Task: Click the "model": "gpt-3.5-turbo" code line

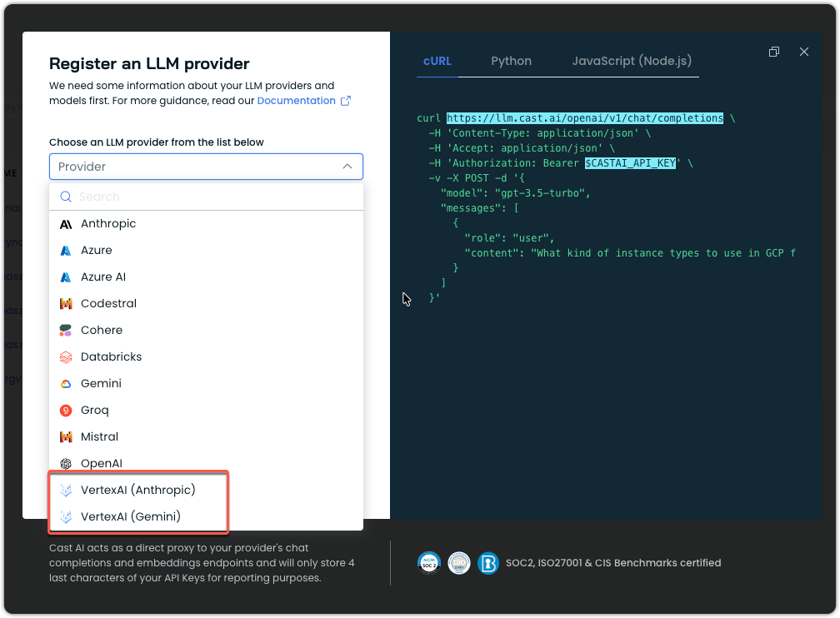Action: pos(515,193)
